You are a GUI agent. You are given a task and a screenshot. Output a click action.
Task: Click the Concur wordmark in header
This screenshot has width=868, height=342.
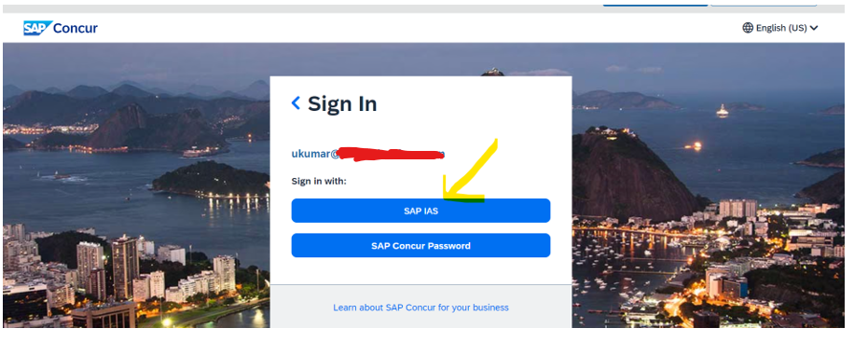[x=76, y=28]
